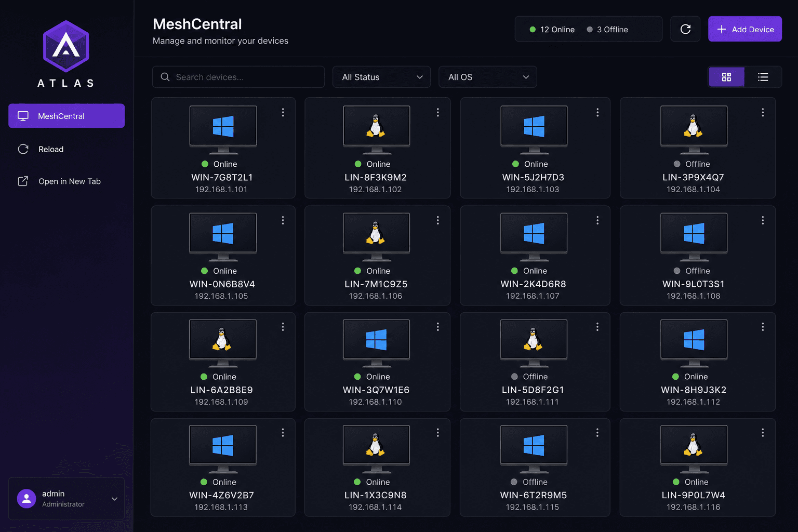Click the ATLAS hexagon logo
The image size is (798, 532).
pyautogui.click(x=66, y=47)
